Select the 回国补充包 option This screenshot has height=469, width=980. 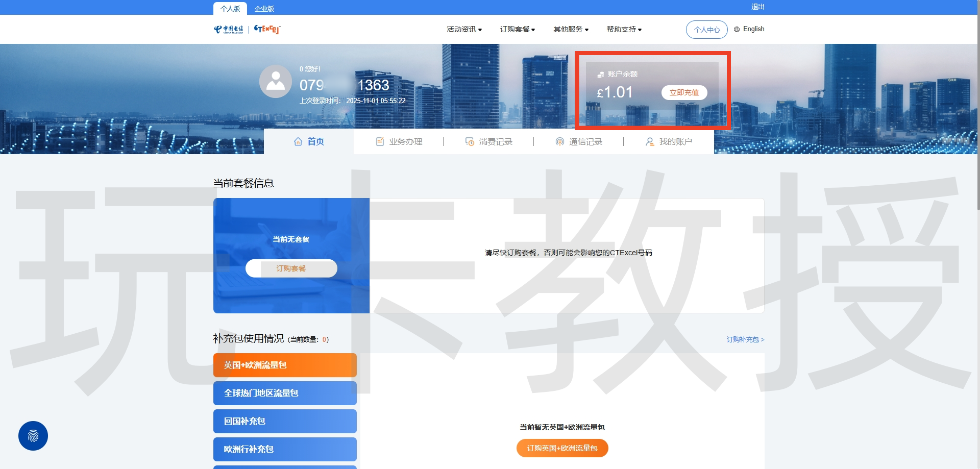(284, 421)
